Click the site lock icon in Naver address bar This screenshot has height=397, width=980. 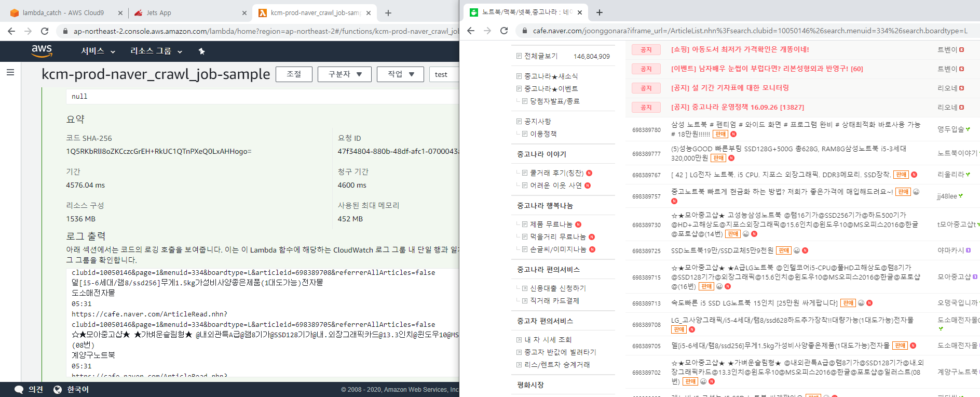point(525,31)
